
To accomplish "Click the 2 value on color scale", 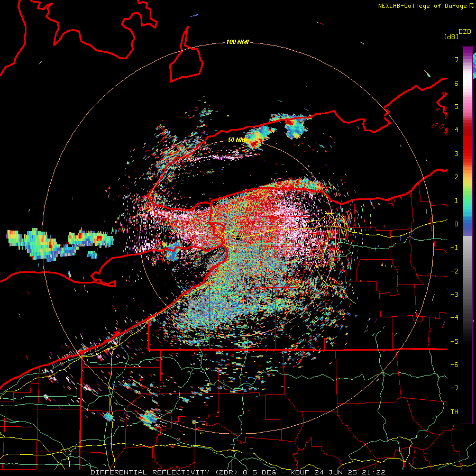I will point(456,177).
